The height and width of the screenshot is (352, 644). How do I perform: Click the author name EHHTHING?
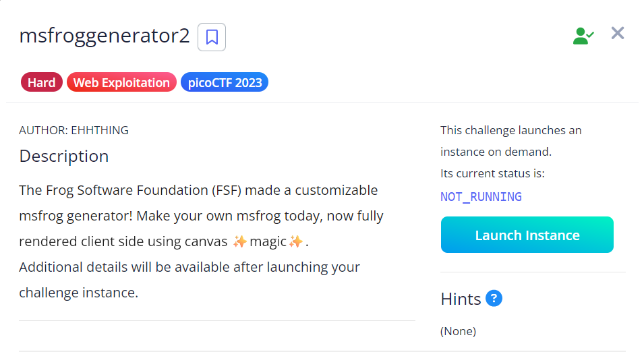pyautogui.click(x=100, y=130)
